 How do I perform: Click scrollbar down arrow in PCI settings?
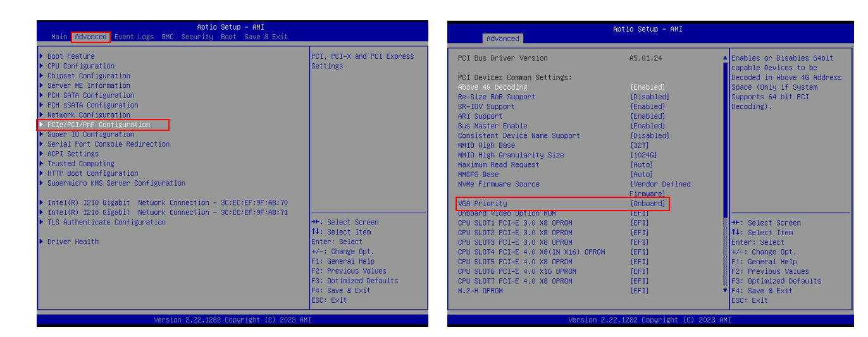(725, 291)
